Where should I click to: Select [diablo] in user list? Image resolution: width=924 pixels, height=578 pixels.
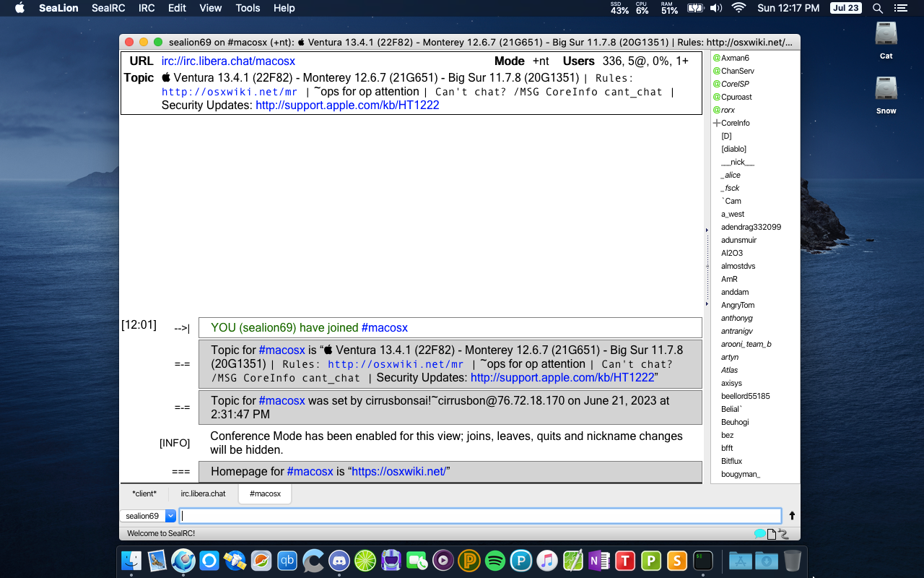[x=733, y=149]
